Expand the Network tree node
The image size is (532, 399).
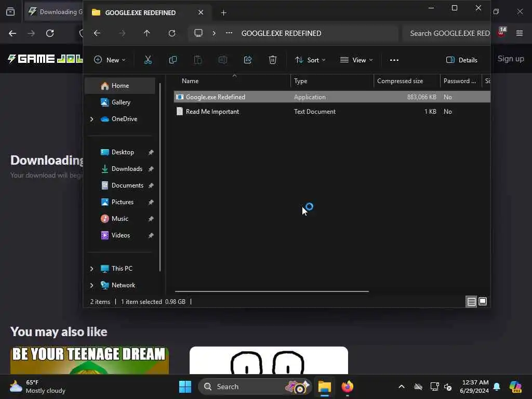point(91,285)
